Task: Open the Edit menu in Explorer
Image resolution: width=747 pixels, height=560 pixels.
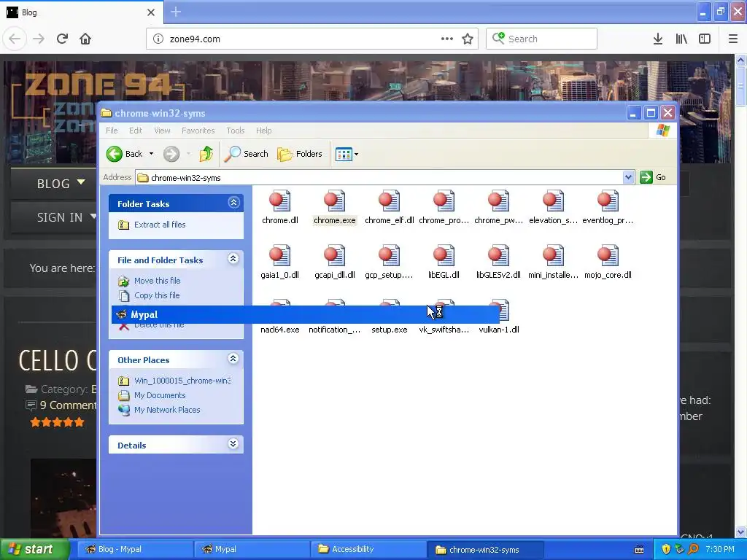Action: (x=135, y=131)
